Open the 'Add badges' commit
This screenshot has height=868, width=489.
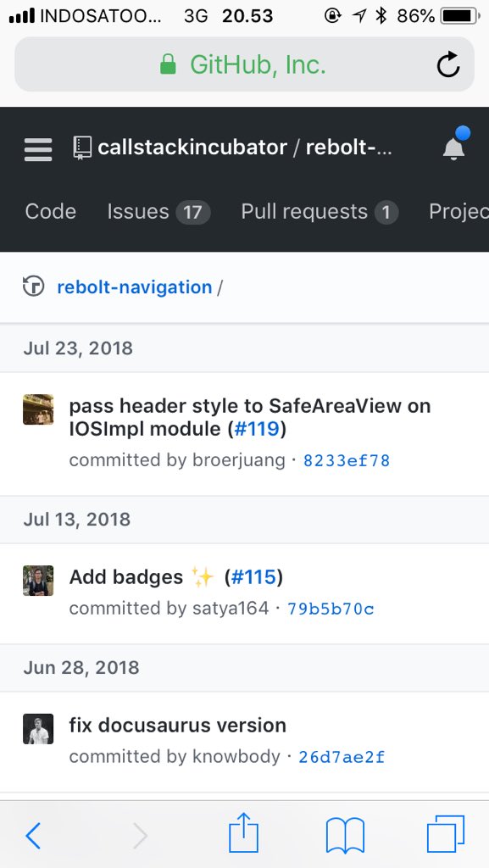click(x=126, y=577)
